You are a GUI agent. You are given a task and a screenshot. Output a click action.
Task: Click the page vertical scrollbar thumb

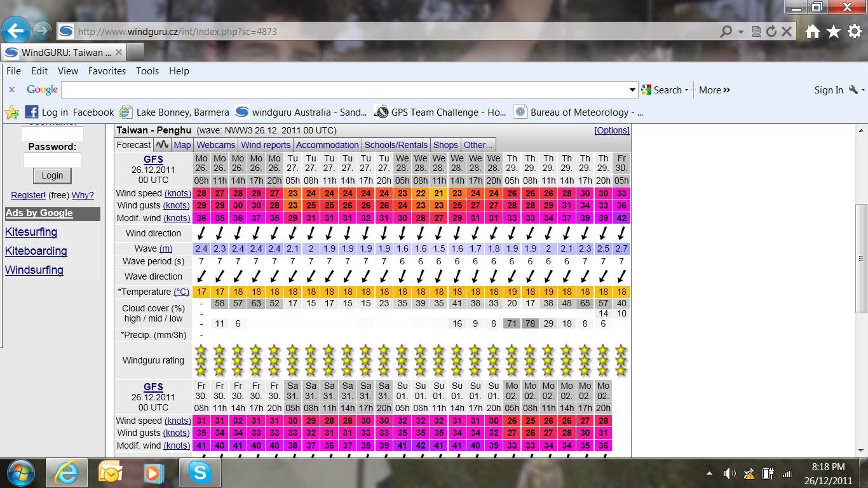coord(861,257)
